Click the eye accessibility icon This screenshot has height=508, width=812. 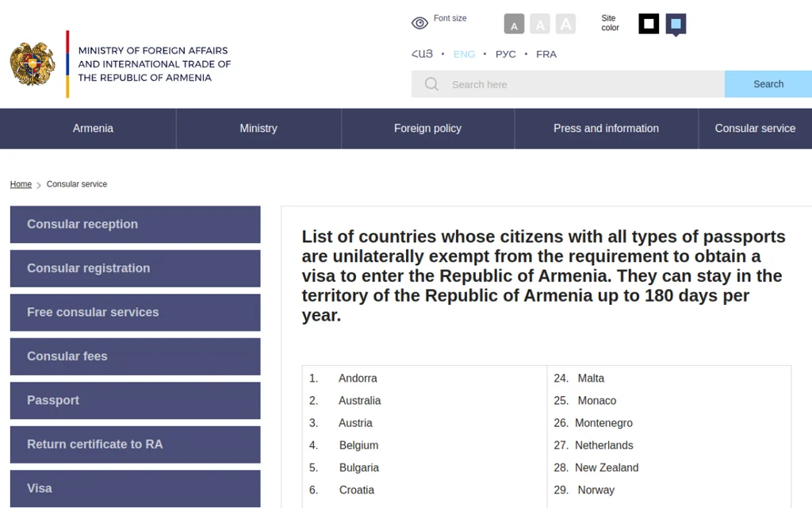[x=419, y=23]
